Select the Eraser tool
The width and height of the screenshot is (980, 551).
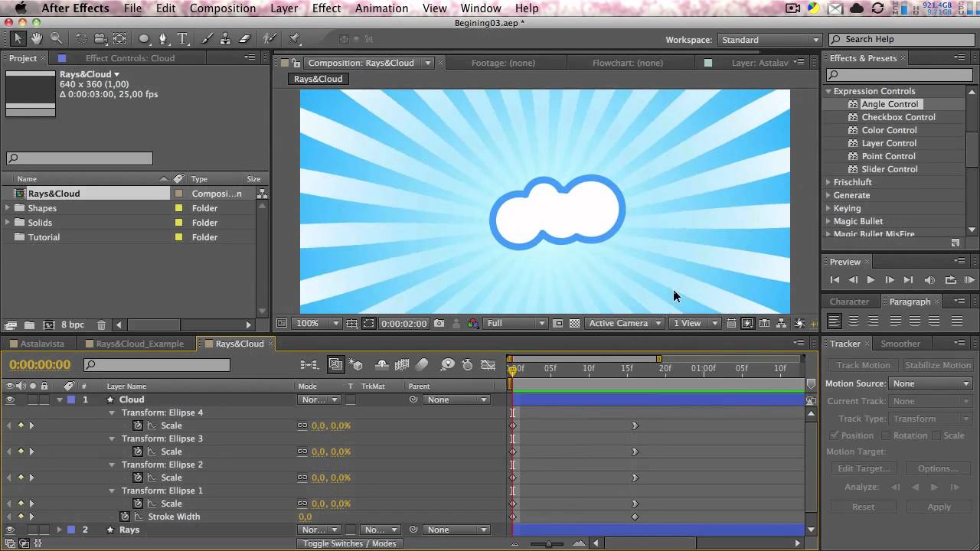pyautogui.click(x=245, y=39)
